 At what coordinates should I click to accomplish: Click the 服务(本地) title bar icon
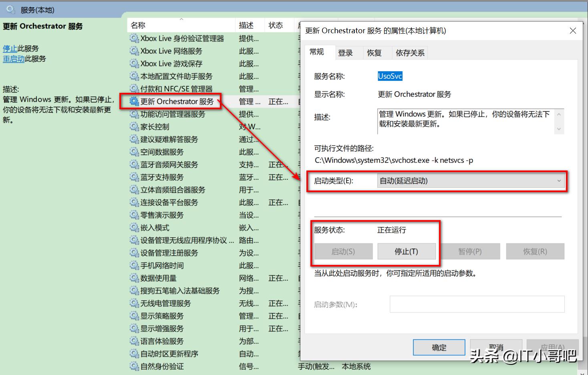pos(10,8)
